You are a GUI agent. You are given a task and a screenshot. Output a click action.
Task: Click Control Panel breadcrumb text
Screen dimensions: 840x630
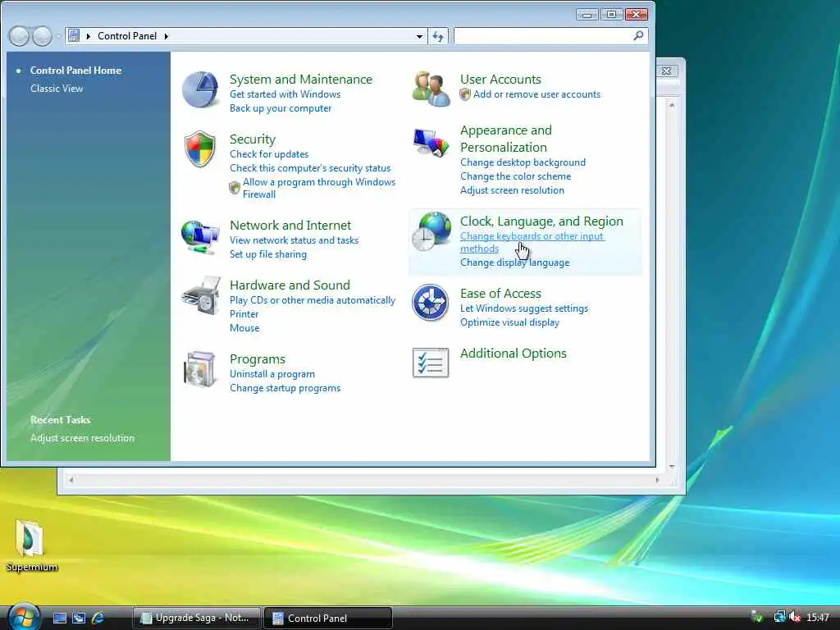click(x=127, y=36)
